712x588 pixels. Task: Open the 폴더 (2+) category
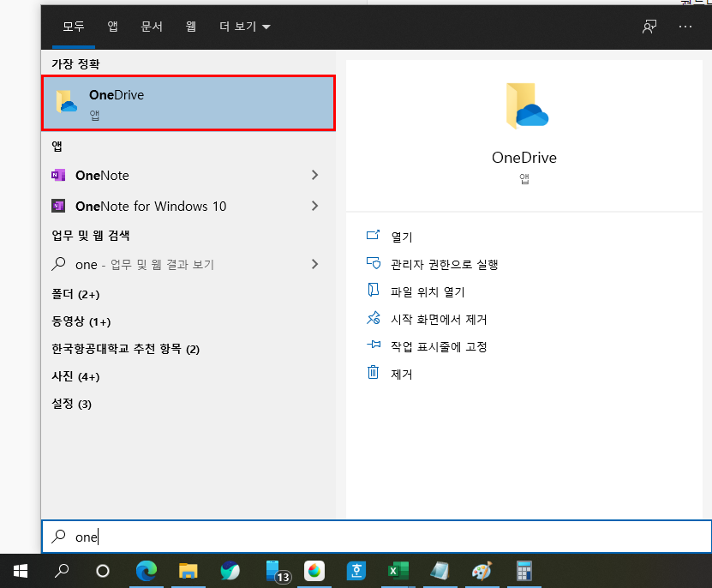pos(75,294)
